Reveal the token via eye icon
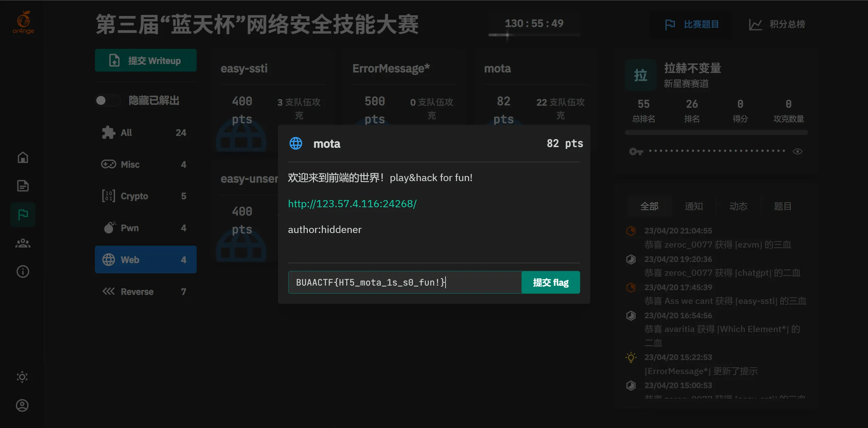The image size is (868, 428). [797, 151]
